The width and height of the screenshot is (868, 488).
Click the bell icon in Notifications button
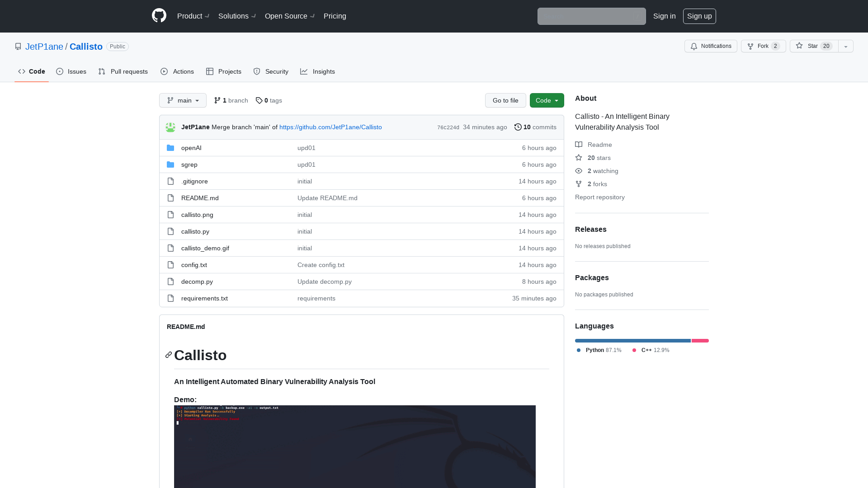pos(694,47)
